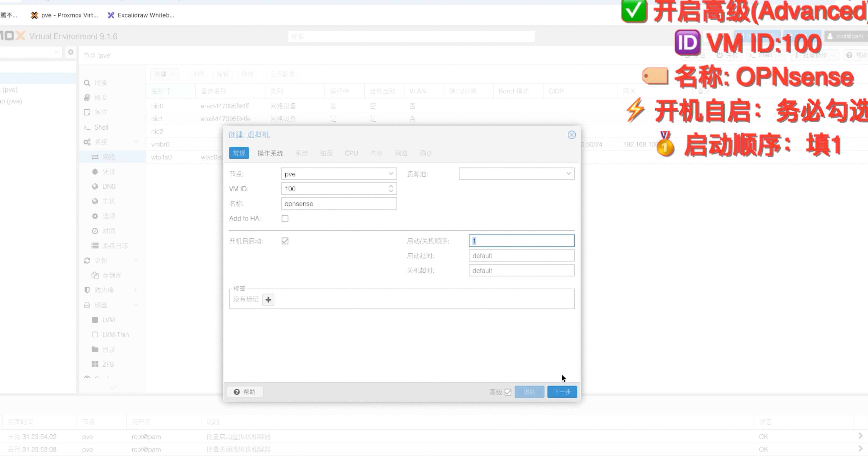Click the settings gear icon beside the view selector
Viewport: 868px width, 458px height.
point(70,52)
